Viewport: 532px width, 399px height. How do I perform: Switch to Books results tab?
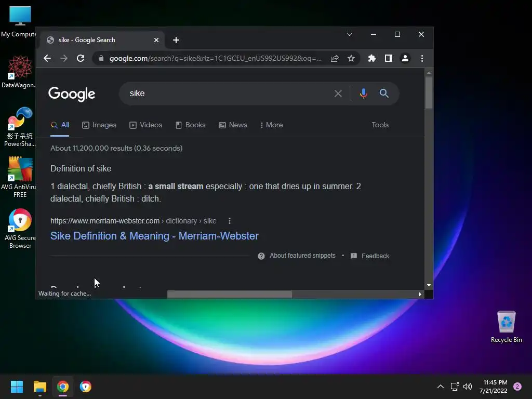tap(190, 125)
